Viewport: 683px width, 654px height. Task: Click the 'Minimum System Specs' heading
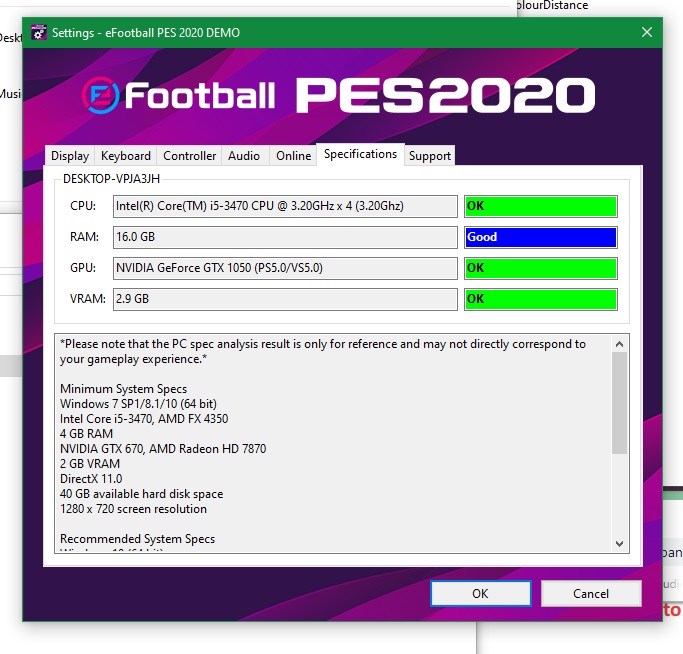tap(123, 389)
